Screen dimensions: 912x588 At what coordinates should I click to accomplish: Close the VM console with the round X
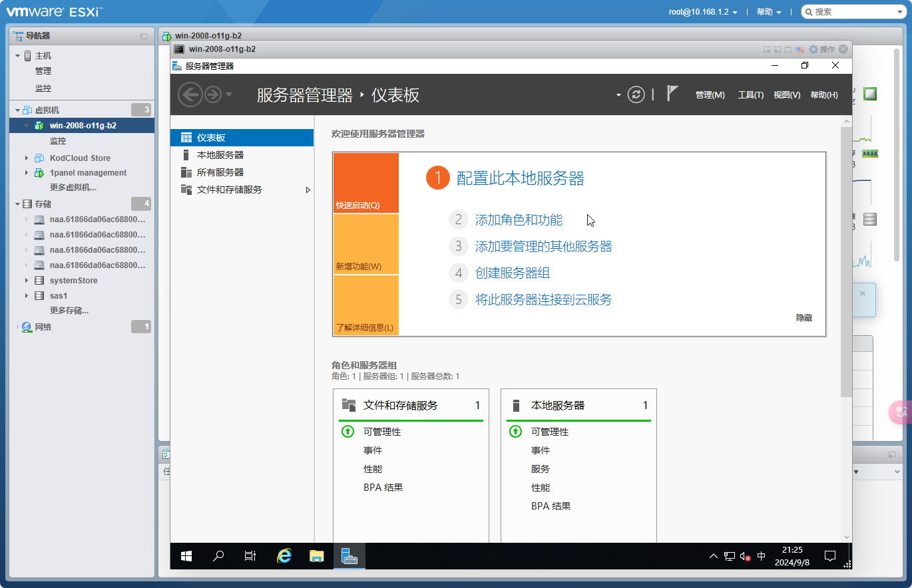[843, 49]
